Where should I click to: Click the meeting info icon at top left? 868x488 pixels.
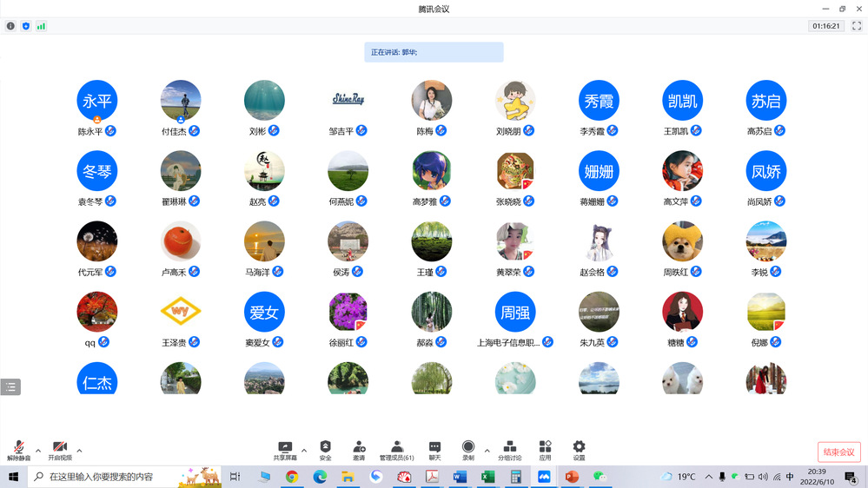click(11, 26)
